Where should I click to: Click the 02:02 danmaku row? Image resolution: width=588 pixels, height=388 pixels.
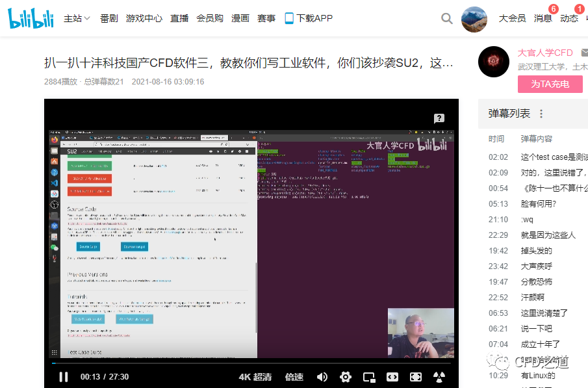pos(538,157)
